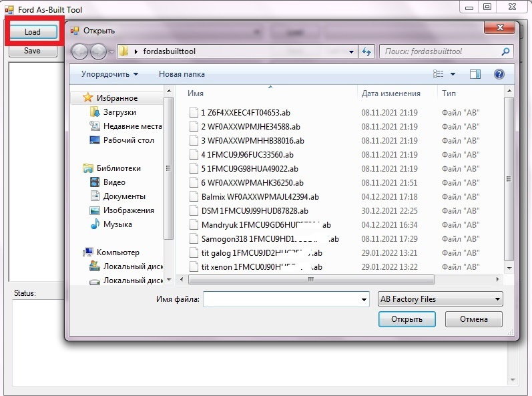The width and height of the screenshot is (532, 396).
Task: Select file 6 WF0AXXWPMAHK36250.ab
Action: 252,183
